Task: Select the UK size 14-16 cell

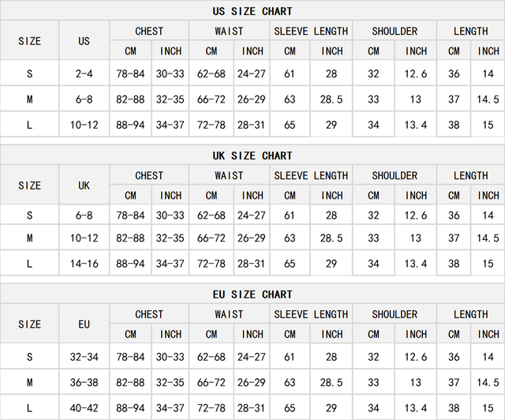Action: [84, 264]
